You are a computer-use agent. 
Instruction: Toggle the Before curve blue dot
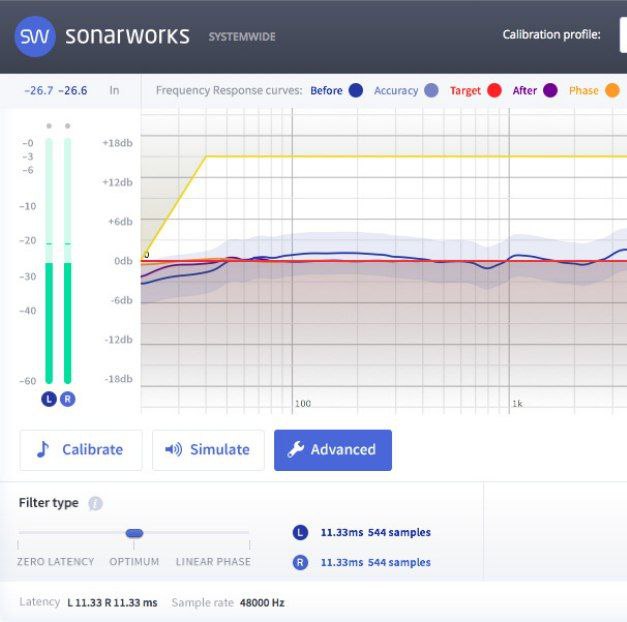(355, 90)
